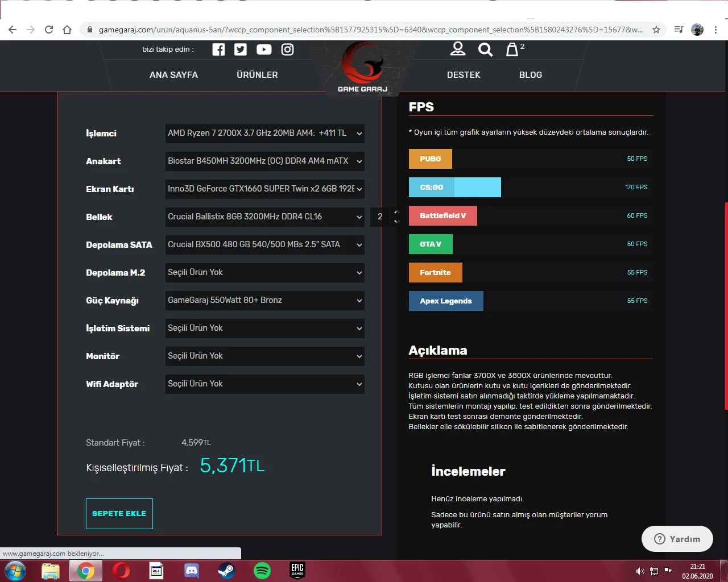View site info via the padlock icon
This screenshot has width=728, height=582.
[89, 30]
